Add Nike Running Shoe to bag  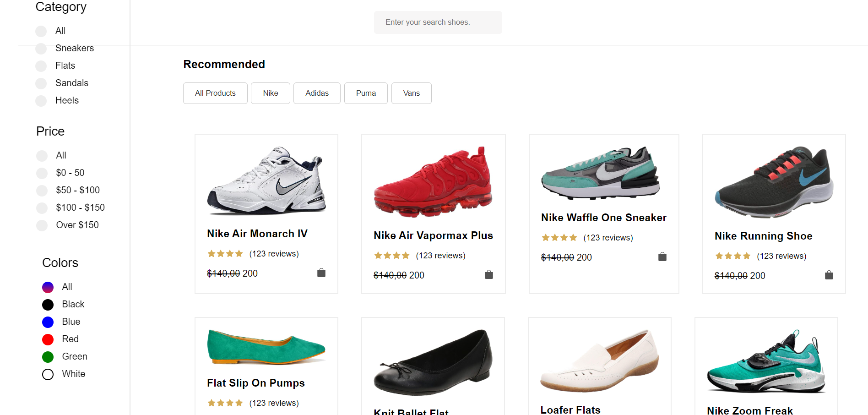click(829, 275)
